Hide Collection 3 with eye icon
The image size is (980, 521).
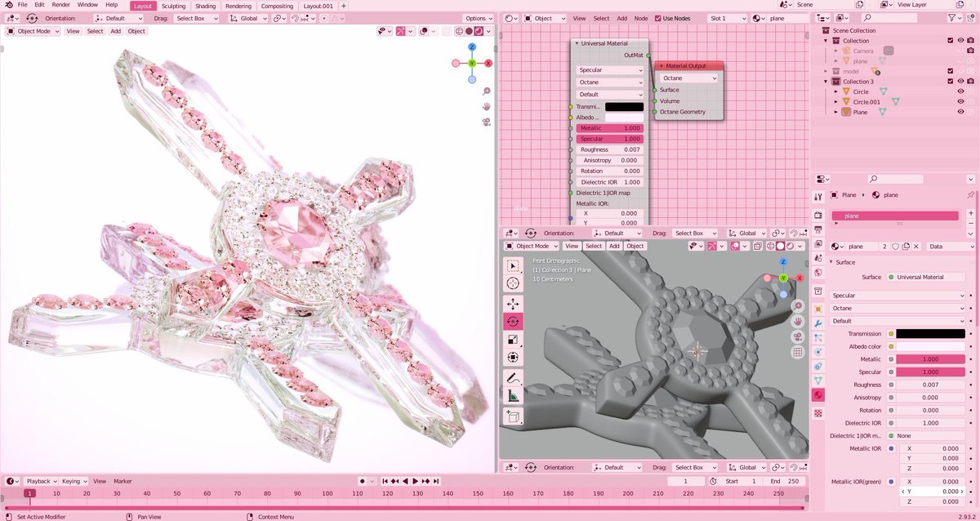(960, 81)
